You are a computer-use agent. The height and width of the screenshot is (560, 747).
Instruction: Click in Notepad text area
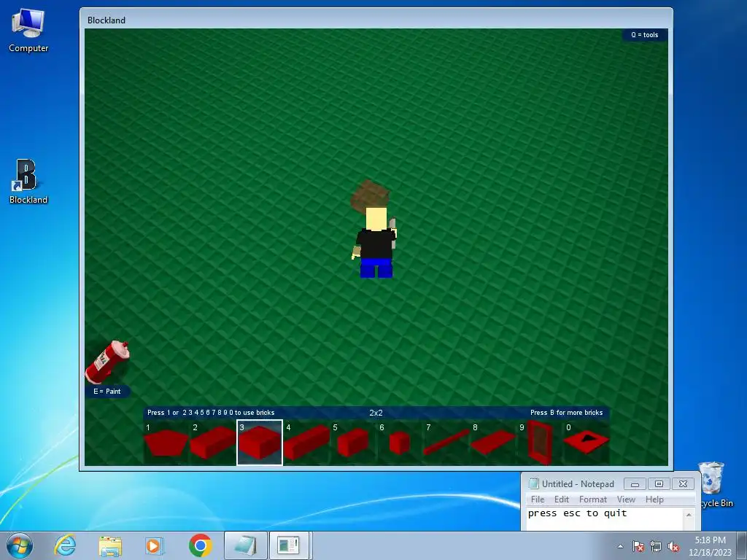(x=604, y=518)
